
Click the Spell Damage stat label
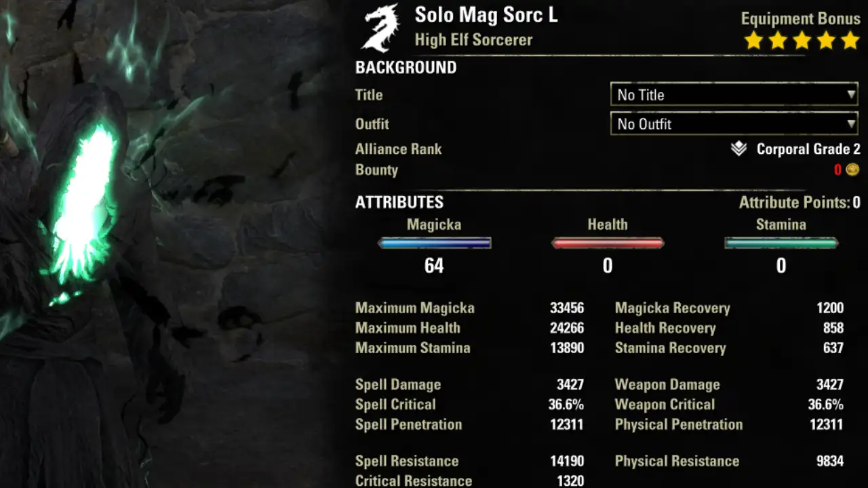click(398, 384)
